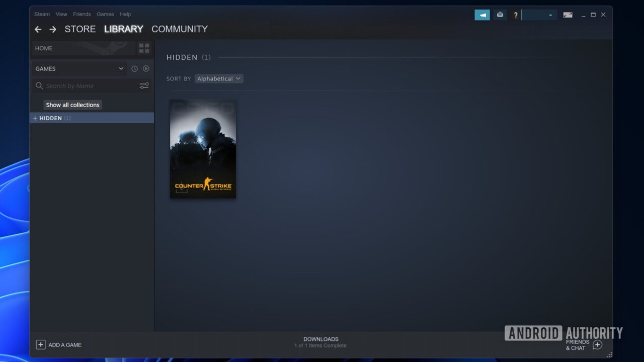The image size is (644, 362).
Task: Open Friends & Chat plus icon
Action: [x=597, y=345]
